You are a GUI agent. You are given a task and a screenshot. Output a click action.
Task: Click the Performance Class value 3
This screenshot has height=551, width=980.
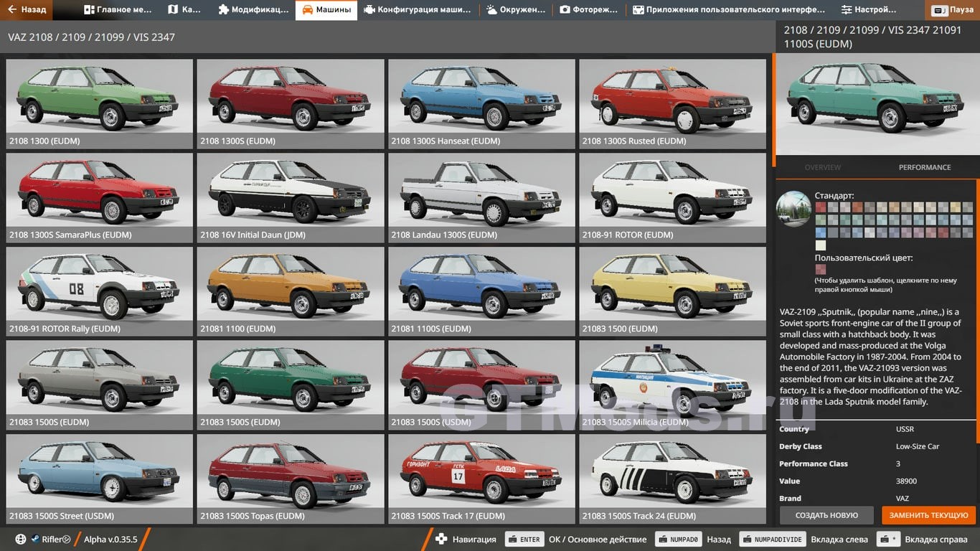898,463
